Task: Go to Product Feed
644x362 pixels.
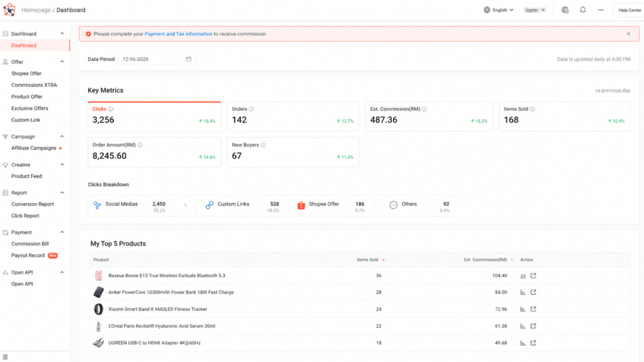Action: click(26, 176)
